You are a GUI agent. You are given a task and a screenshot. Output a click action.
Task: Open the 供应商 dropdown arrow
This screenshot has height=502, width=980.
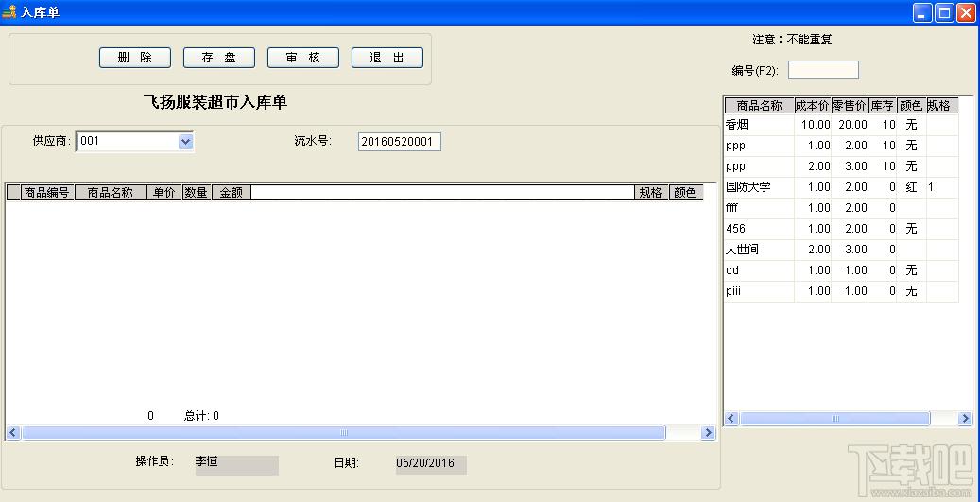185,142
